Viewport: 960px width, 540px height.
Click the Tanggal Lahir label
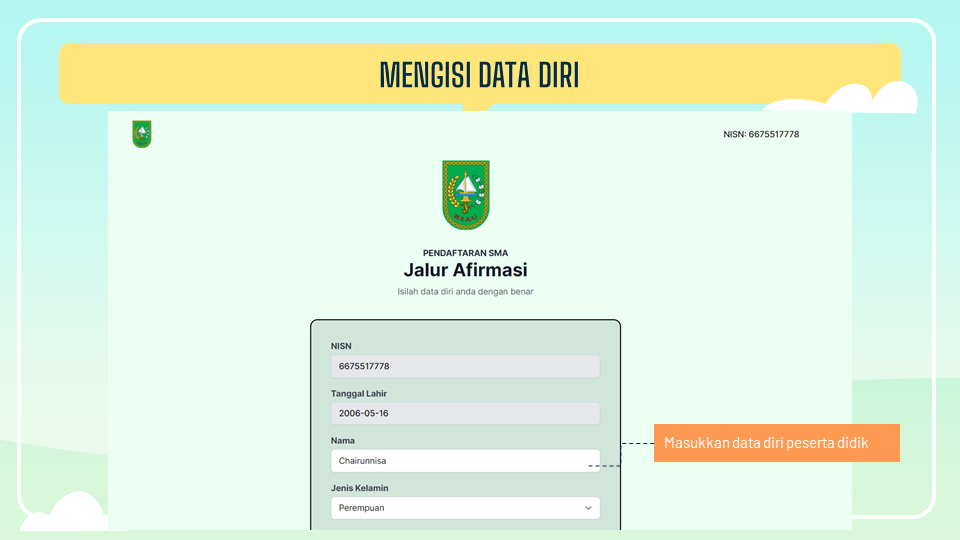click(358, 393)
